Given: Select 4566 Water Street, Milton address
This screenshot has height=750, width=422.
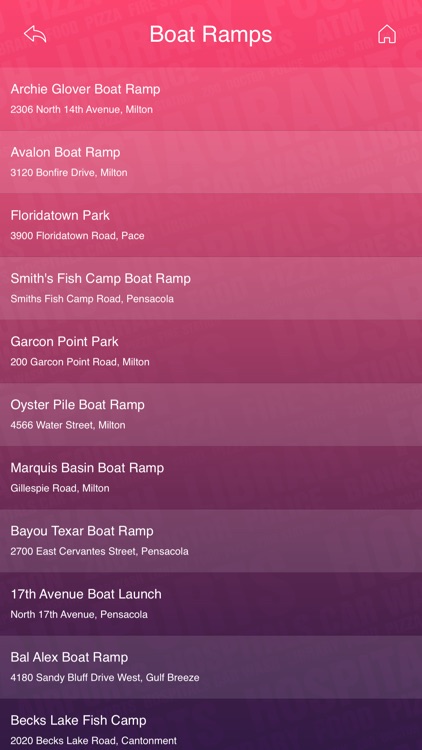Looking at the screenshot, I should 68,425.
